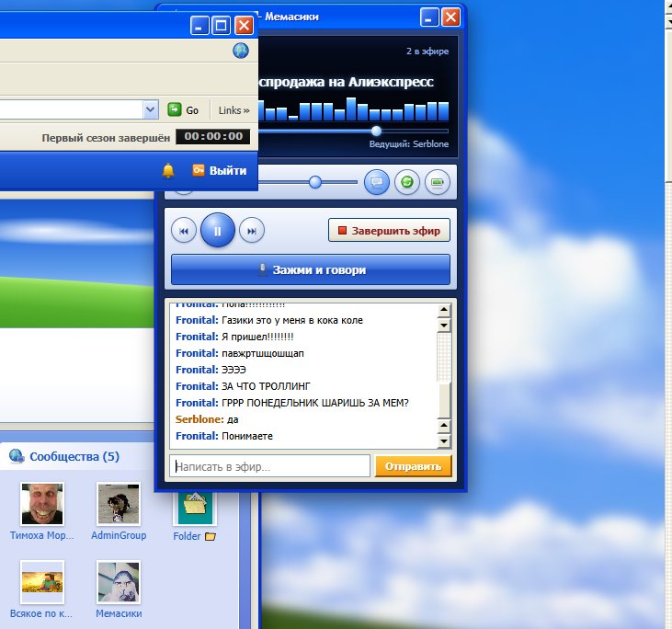Click the Go button in browser toolbar

point(183,109)
